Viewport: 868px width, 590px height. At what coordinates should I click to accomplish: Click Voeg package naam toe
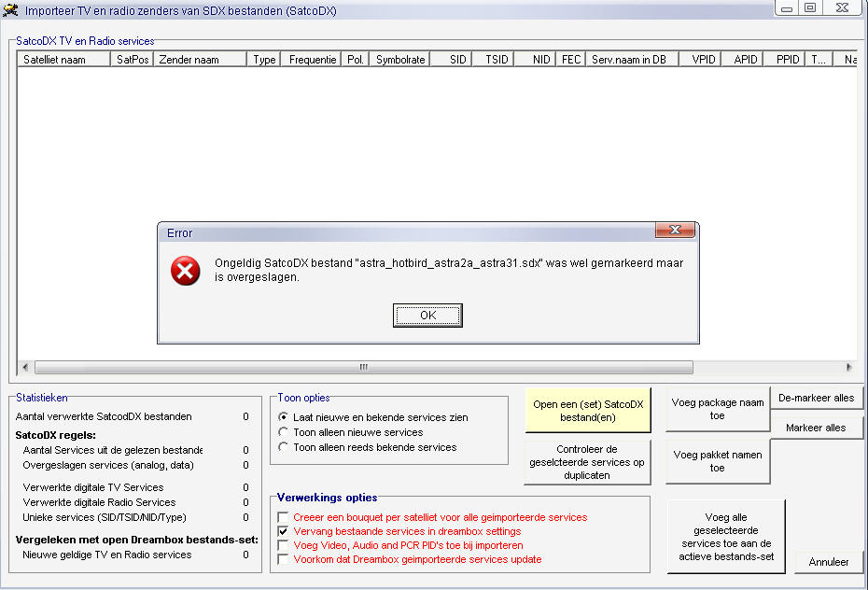[x=718, y=409]
